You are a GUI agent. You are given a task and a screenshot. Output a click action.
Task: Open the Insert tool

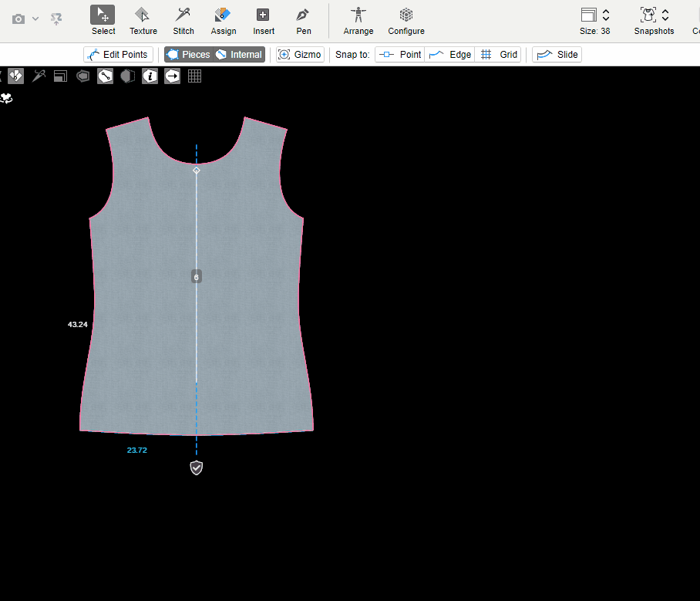tap(264, 21)
